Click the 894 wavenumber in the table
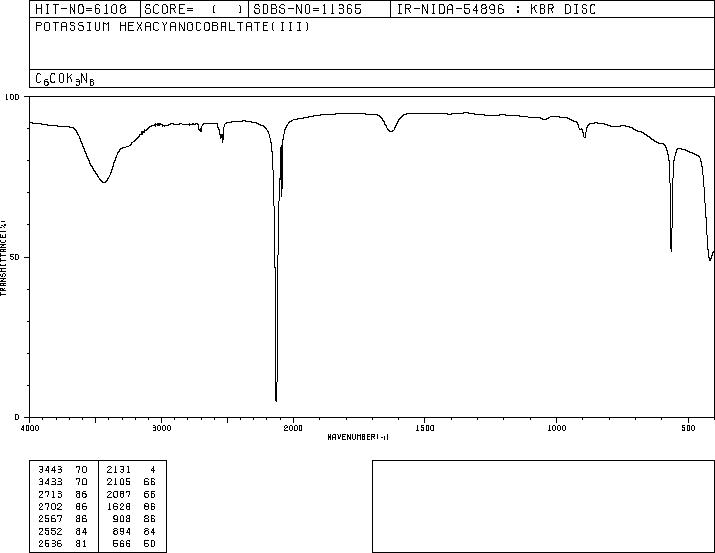Viewport: 715px width, 553px height. point(122,532)
